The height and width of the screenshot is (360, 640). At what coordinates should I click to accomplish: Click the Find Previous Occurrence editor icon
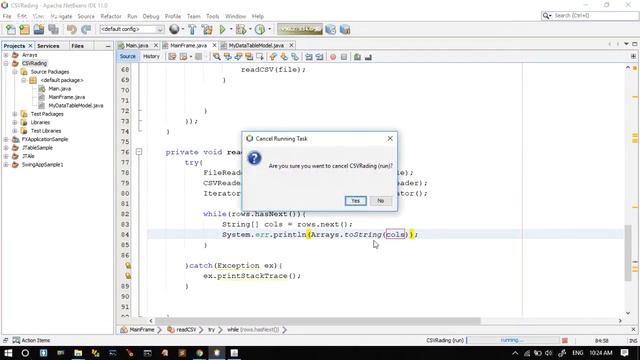pyautogui.click(x=228, y=57)
